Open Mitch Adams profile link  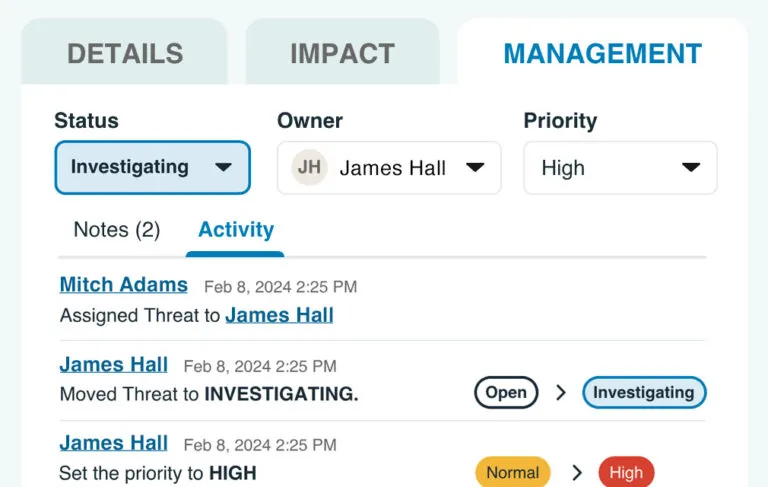tap(123, 285)
